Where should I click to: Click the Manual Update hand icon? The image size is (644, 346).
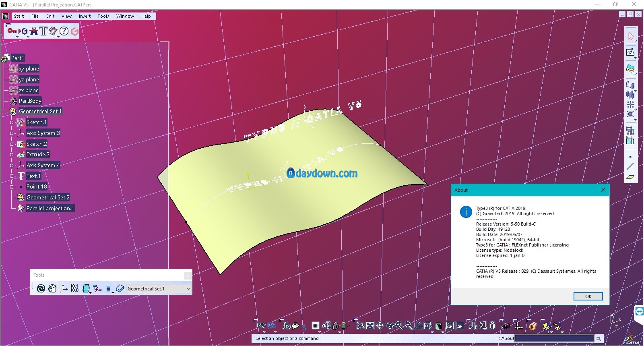point(52,288)
